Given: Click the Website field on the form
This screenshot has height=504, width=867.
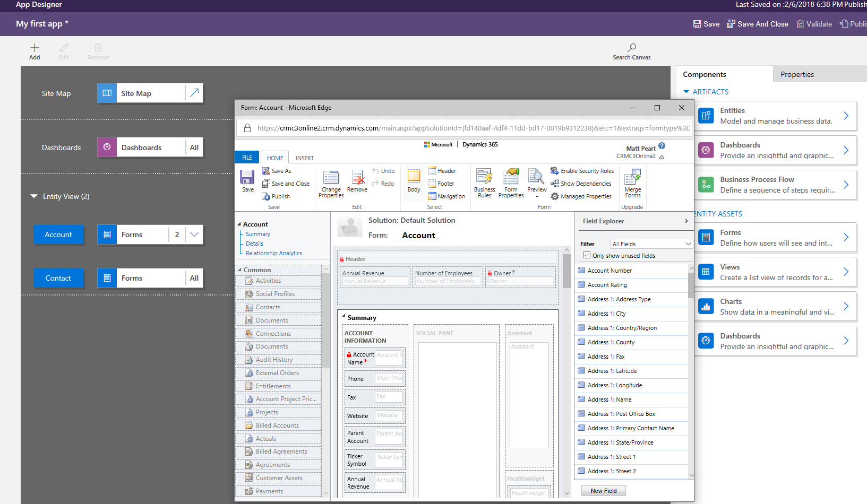Looking at the screenshot, I should coord(375,416).
